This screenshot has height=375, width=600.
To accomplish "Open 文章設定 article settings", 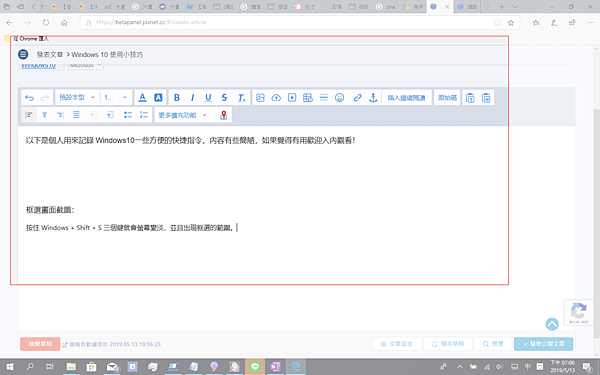I will click(397, 344).
